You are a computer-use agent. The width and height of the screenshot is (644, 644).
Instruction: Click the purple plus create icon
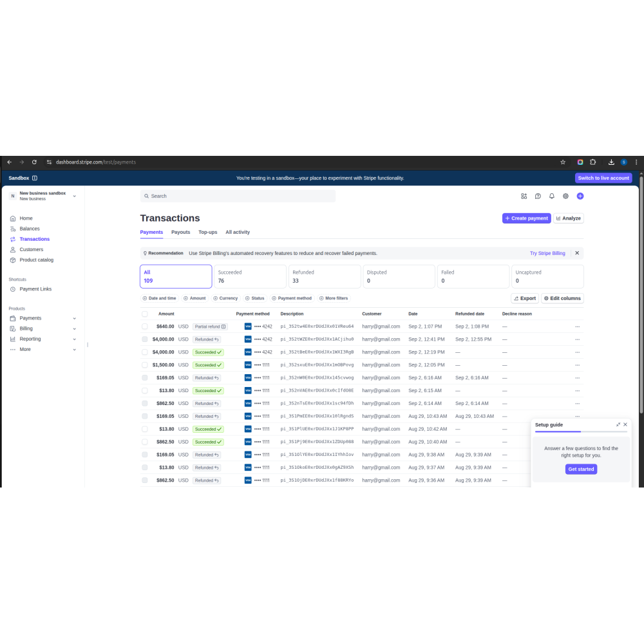(x=580, y=196)
